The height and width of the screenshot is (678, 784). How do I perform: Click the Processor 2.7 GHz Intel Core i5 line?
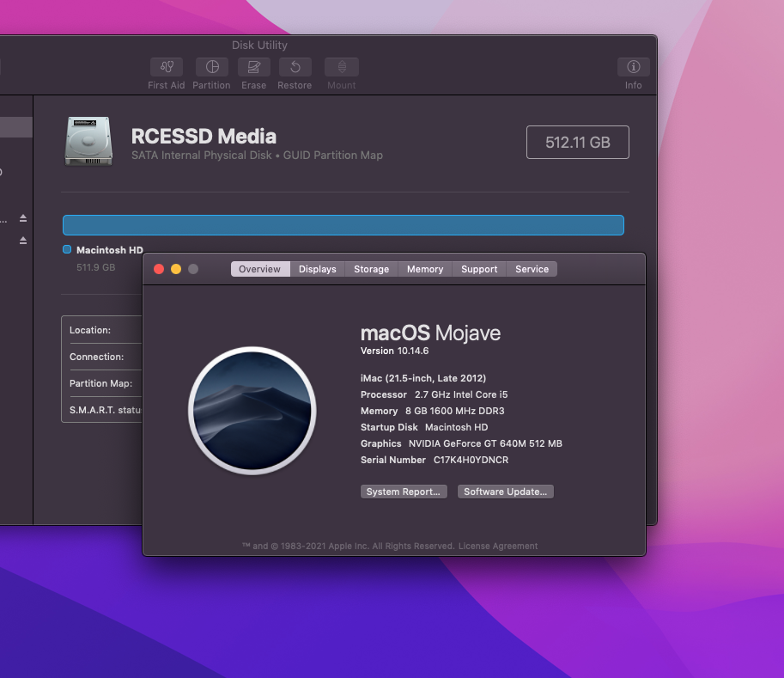tap(434, 394)
